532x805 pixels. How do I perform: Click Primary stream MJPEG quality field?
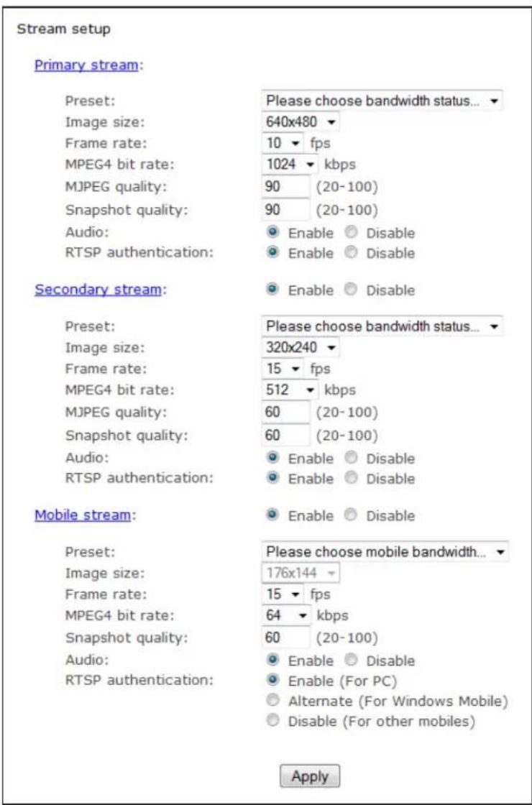285,186
